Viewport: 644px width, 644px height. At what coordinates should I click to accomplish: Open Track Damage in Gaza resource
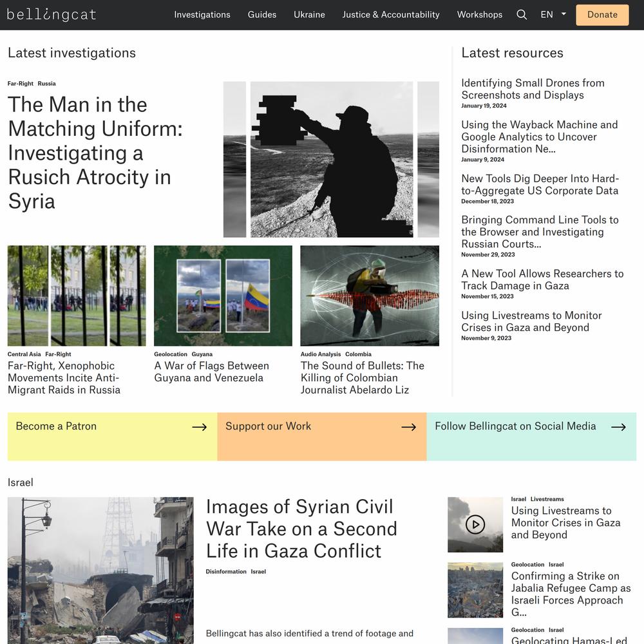(x=542, y=279)
